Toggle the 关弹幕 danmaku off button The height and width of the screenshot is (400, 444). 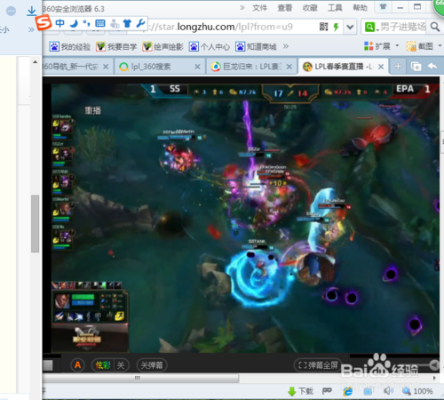152,365
